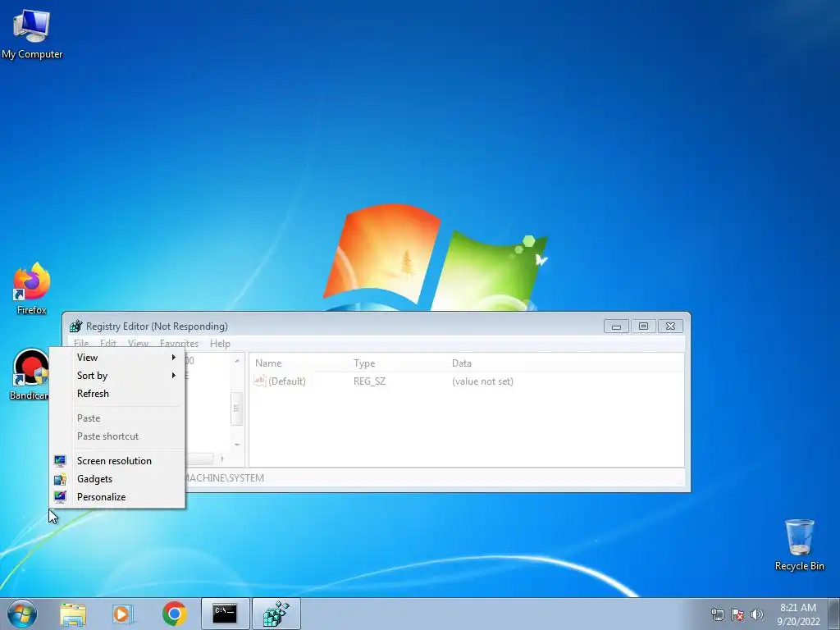The width and height of the screenshot is (840, 630).
Task: Select the Firefox desktop shortcut
Action: tap(32, 288)
